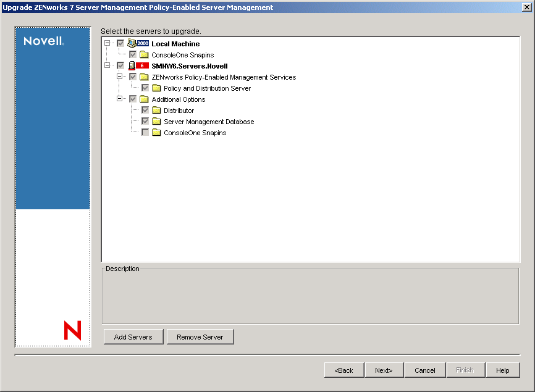Uncheck the Distributor checkbox

pos(145,110)
